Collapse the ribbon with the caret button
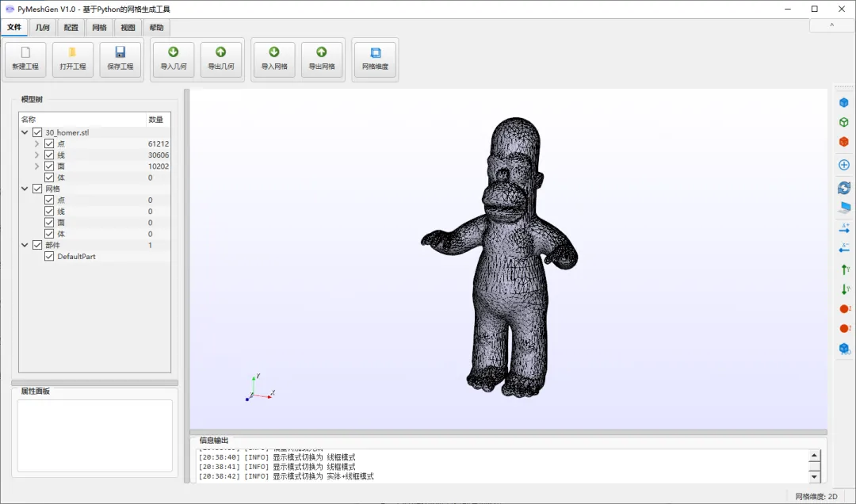Image resolution: width=856 pixels, height=504 pixels. (831, 25)
